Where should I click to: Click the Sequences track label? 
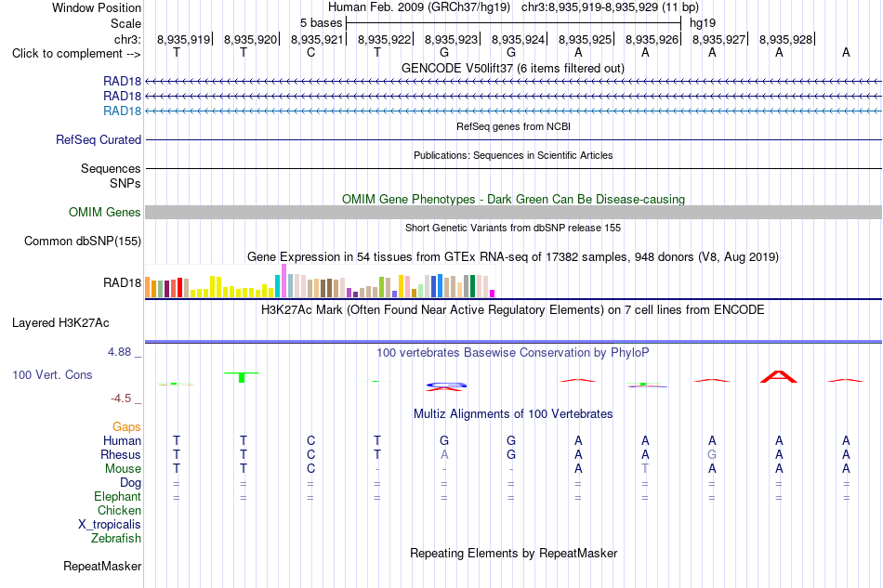pos(111,168)
